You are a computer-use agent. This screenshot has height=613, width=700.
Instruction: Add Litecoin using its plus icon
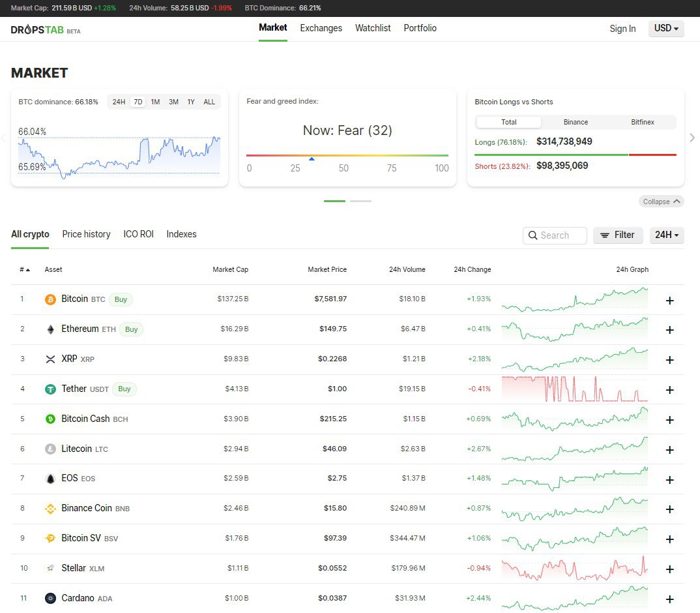tap(669, 450)
